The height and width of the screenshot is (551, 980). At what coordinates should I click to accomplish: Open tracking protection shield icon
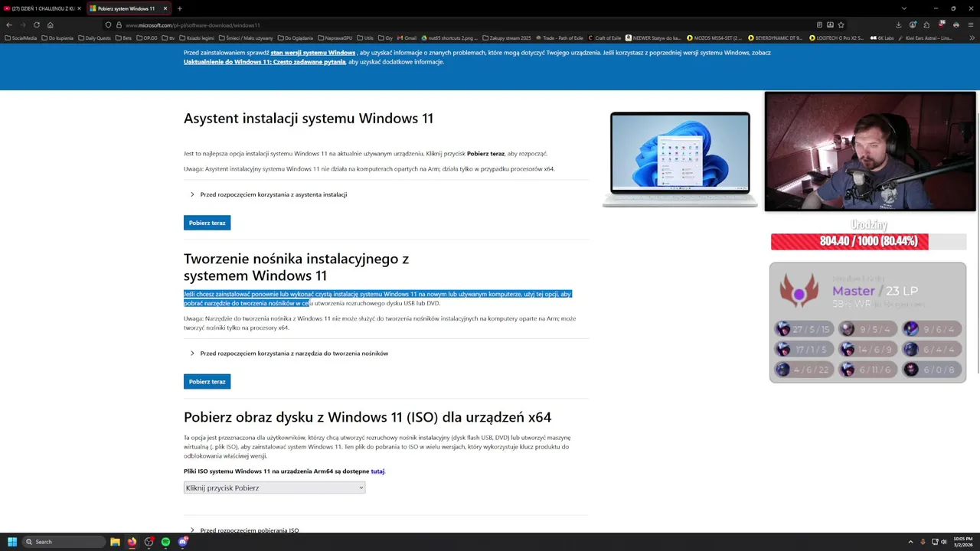point(108,24)
